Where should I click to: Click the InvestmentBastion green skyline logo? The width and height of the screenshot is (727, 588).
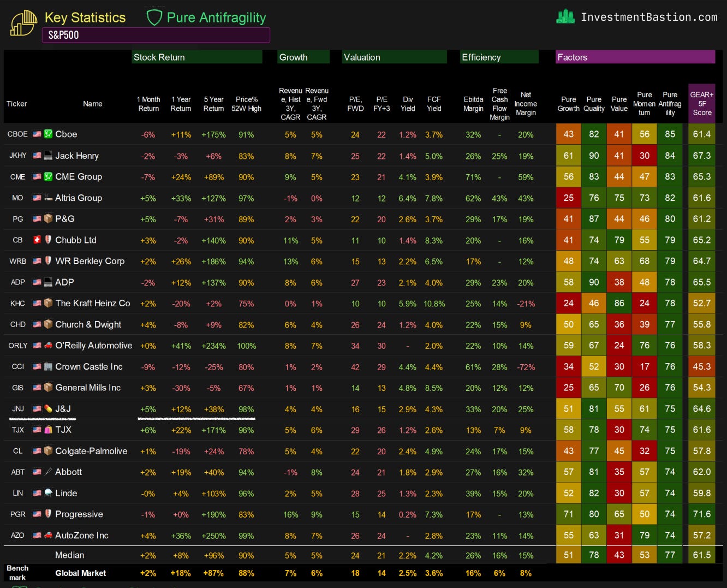[565, 16]
